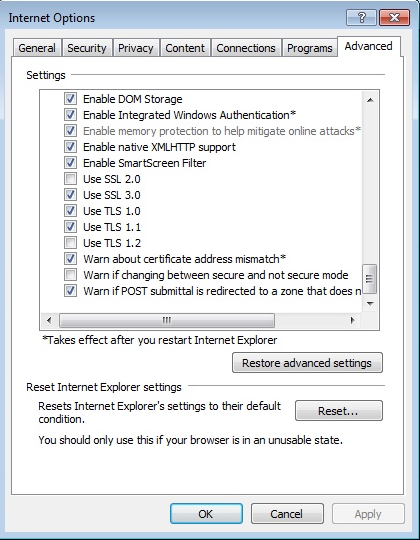This screenshot has width=420, height=540.
Task: Enable the Use TLS 1.2 checkbox
Action: [x=71, y=243]
